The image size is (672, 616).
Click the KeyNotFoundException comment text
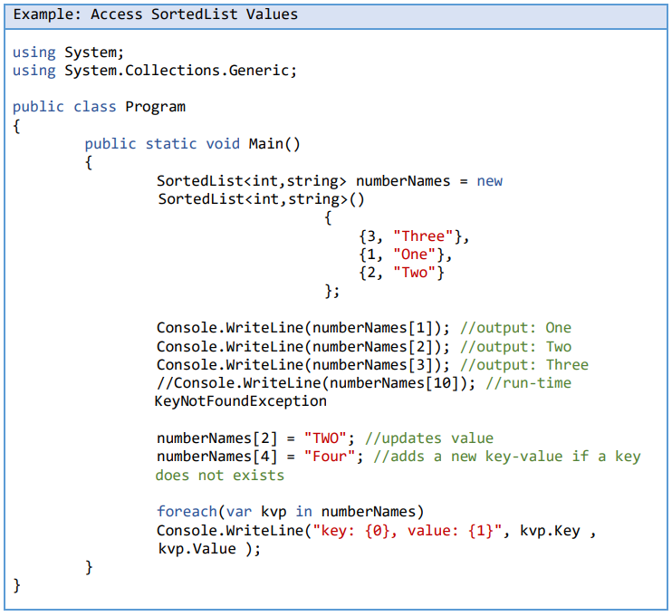coord(241,401)
